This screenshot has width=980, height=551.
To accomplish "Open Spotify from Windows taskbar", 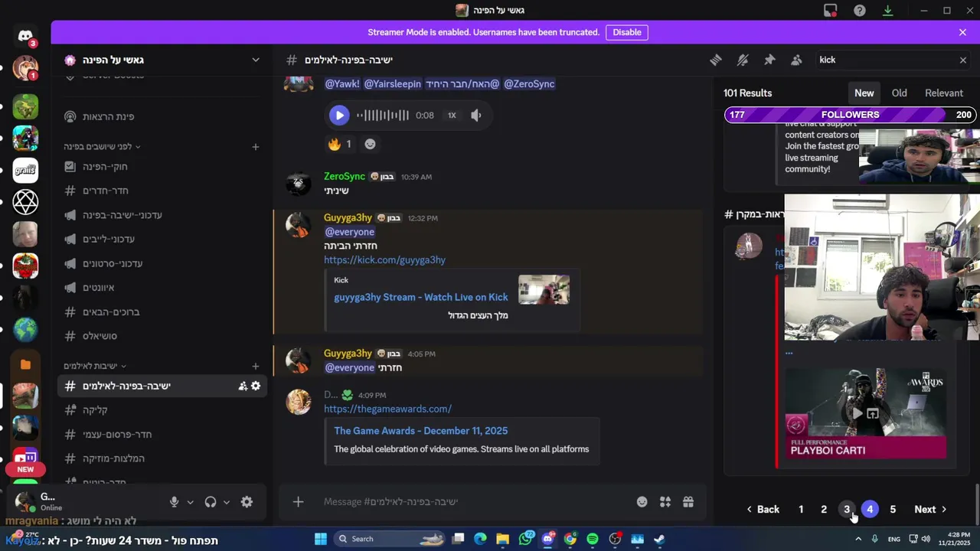I will click(x=593, y=539).
